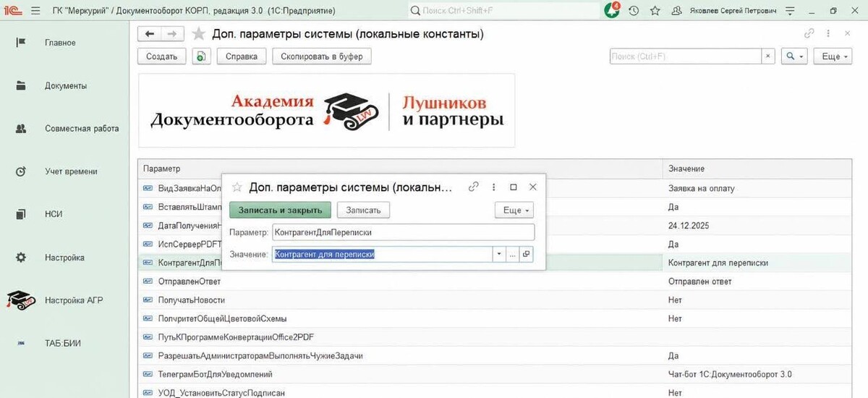Screen dimensions: 868x398
Task: Click the Параметр field with КонтрагентДляПереписки
Action: [x=403, y=232]
